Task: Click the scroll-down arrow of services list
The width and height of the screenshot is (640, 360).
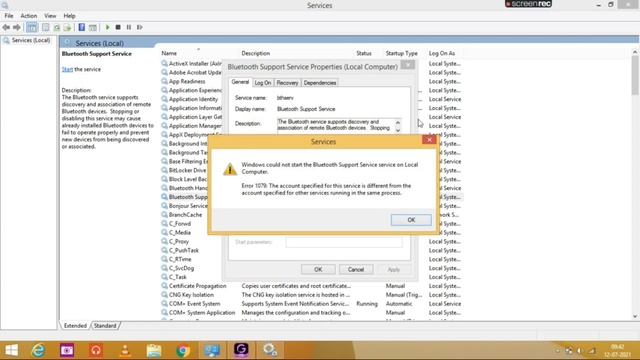Action: click(635, 316)
